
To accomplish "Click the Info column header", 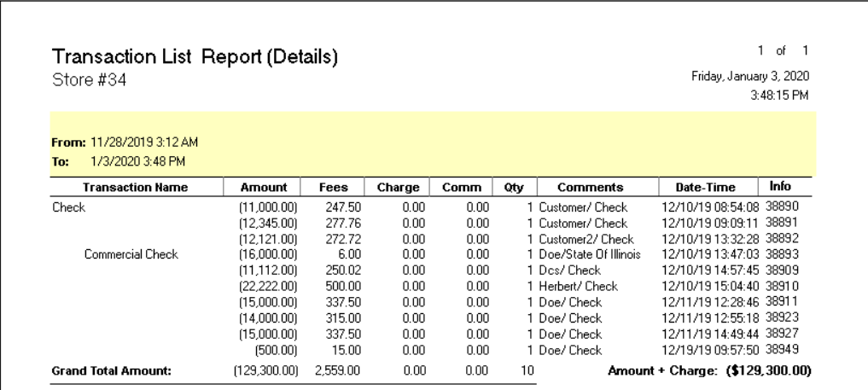I will pyautogui.click(x=780, y=186).
